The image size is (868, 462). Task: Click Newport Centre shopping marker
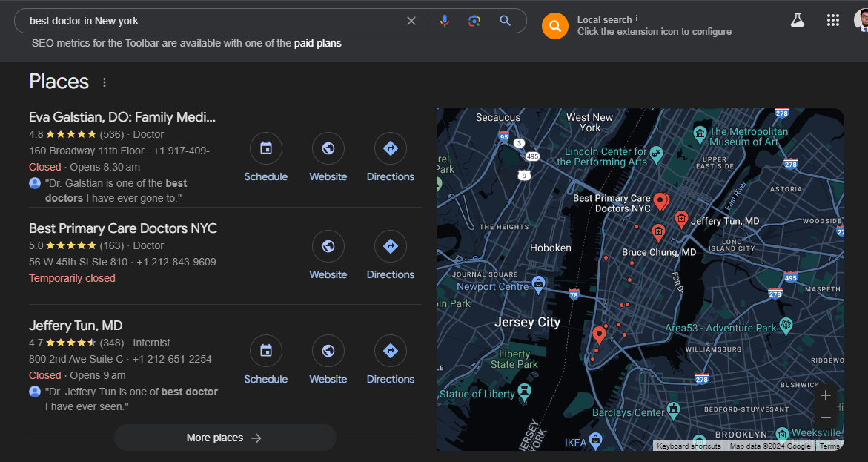(x=537, y=284)
